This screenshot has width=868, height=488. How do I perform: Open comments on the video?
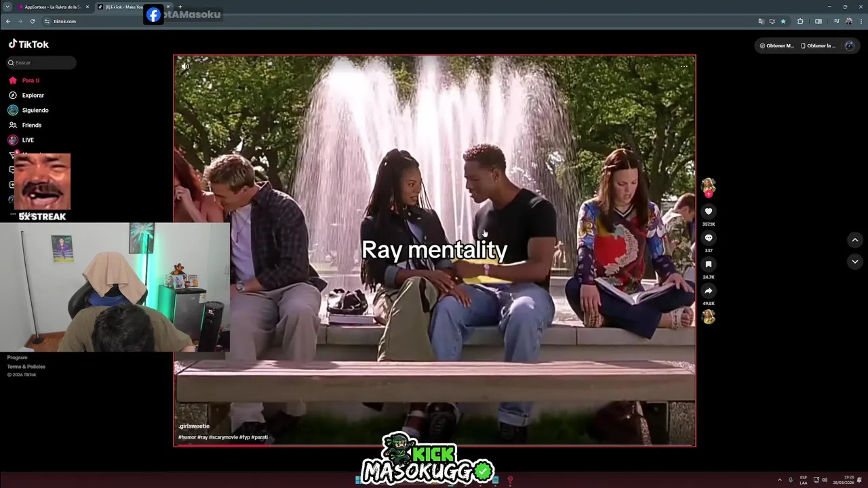point(708,238)
